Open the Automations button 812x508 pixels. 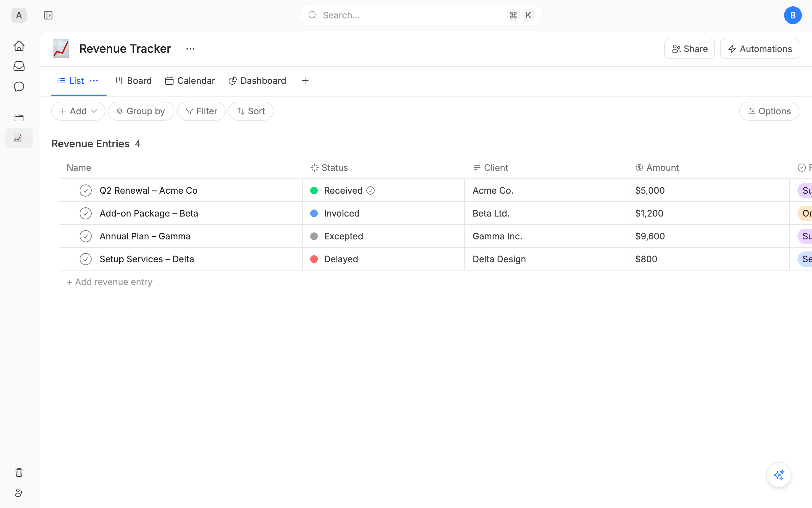click(x=760, y=49)
